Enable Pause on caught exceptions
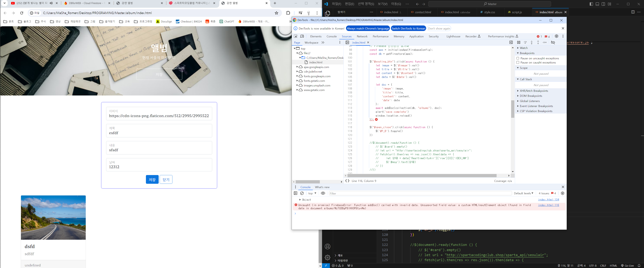The height and width of the screenshot is (268, 644). [518, 62]
